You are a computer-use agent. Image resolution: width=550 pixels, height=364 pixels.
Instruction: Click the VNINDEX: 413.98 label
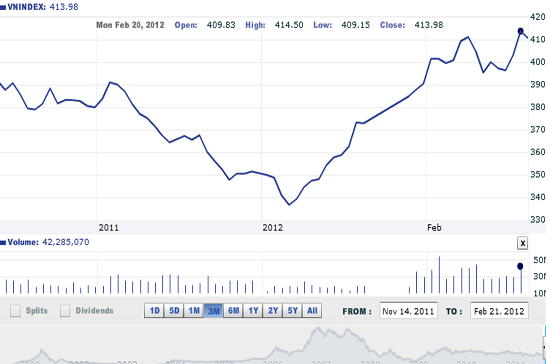click(43, 7)
